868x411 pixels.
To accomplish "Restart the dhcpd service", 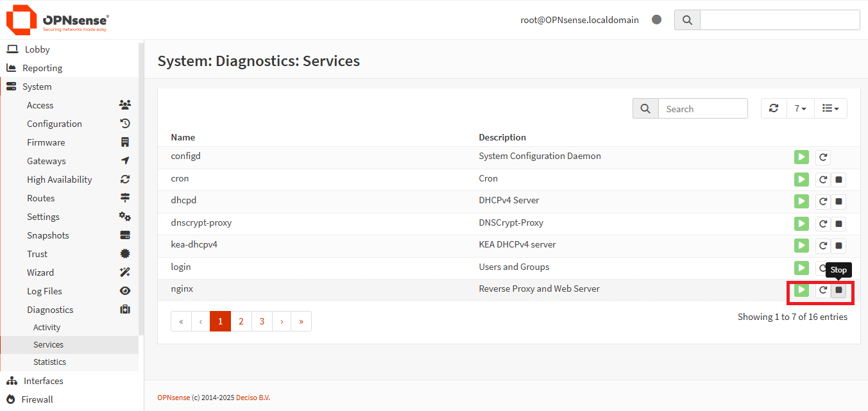I will 822,201.
